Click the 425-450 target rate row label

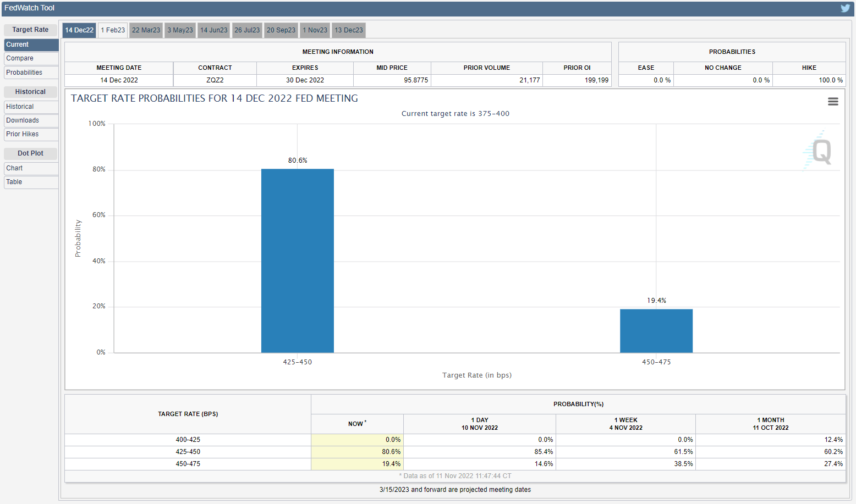188,452
